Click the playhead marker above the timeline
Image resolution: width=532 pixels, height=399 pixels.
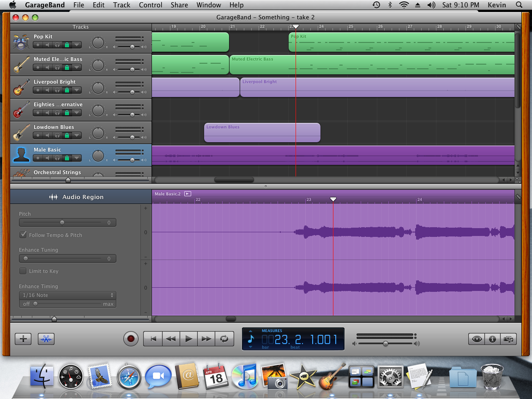point(295,27)
